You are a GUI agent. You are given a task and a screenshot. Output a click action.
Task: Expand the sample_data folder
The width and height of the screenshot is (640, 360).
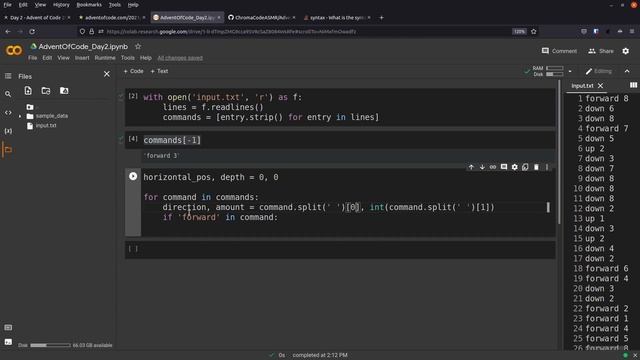click(x=20, y=116)
